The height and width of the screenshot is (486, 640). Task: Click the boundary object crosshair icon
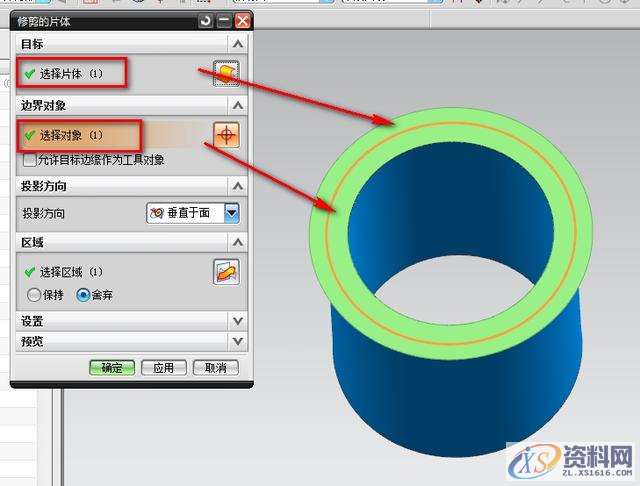click(228, 135)
